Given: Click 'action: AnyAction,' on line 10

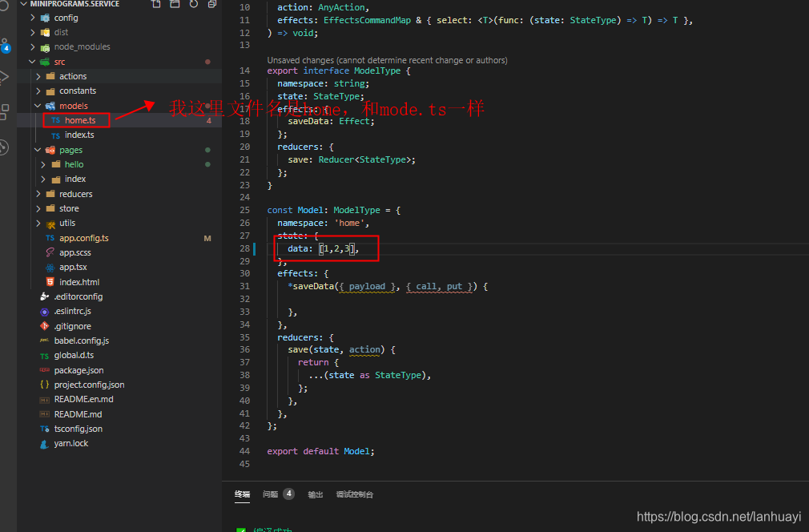Looking at the screenshot, I should [x=324, y=7].
